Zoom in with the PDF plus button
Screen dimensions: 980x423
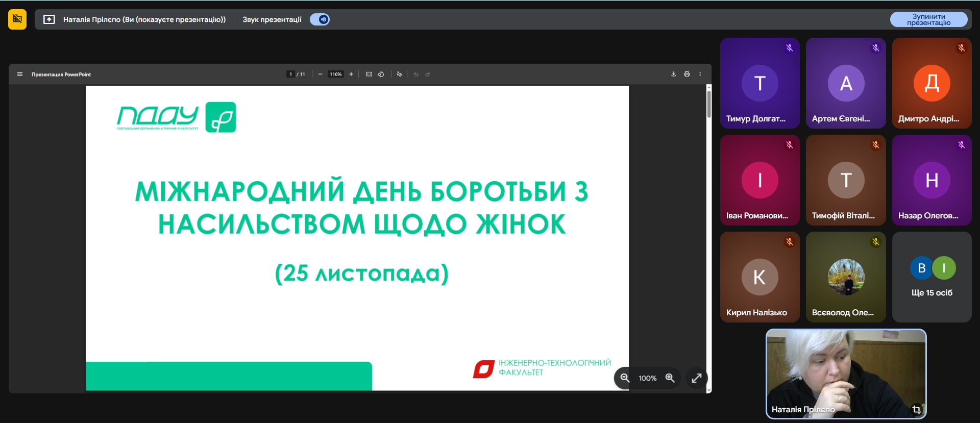point(351,74)
